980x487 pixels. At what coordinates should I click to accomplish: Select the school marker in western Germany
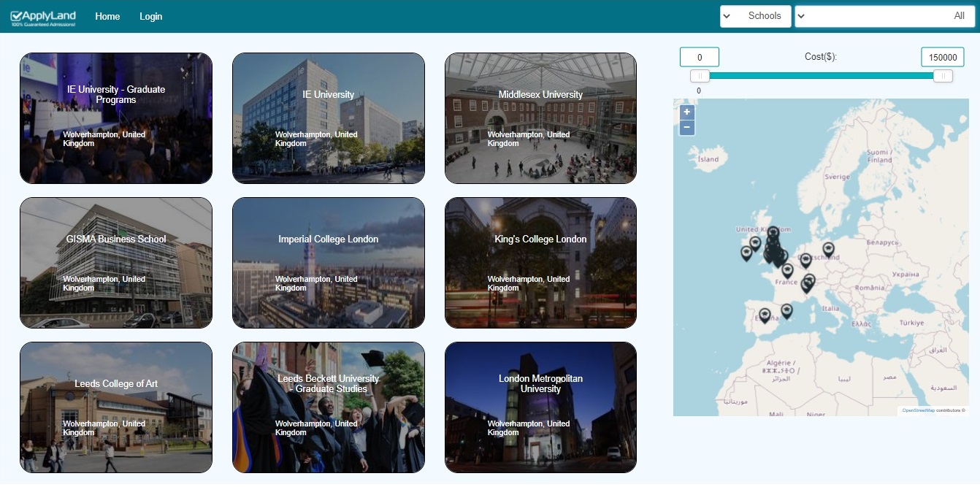point(805,260)
